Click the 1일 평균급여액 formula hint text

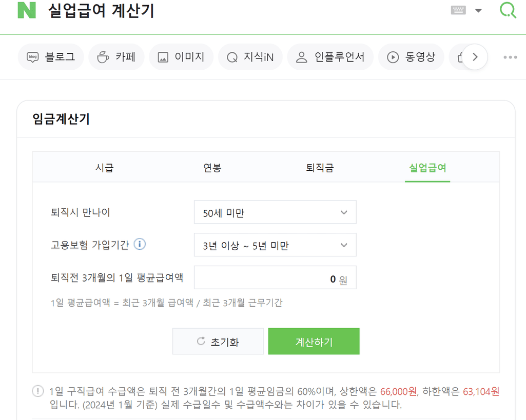[166, 303]
